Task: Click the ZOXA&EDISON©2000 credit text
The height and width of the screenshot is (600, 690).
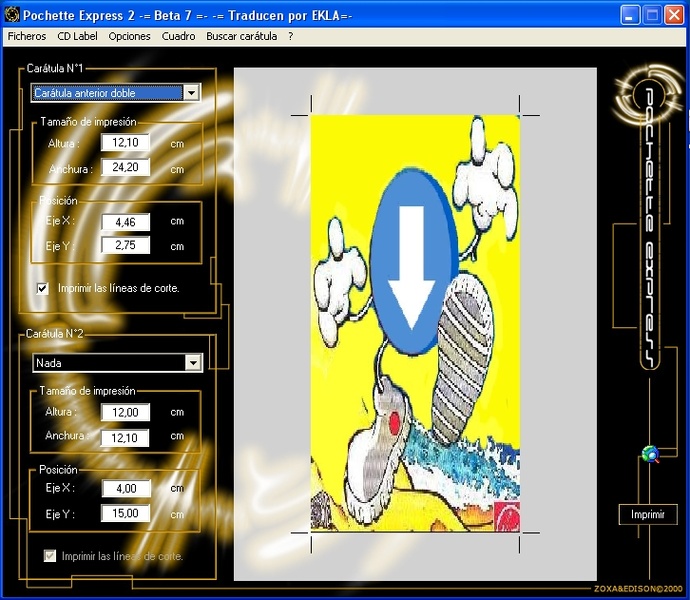Action: point(638,589)
